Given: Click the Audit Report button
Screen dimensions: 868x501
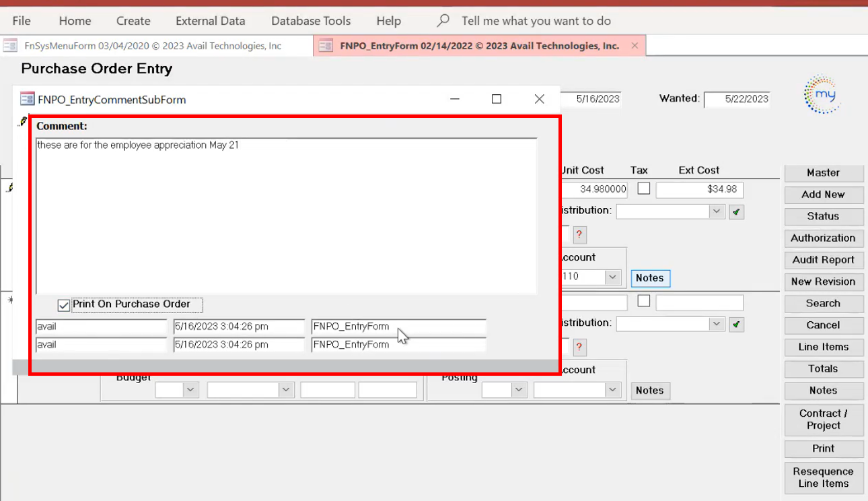Looking at the screenshot, I should click(823, 260).
